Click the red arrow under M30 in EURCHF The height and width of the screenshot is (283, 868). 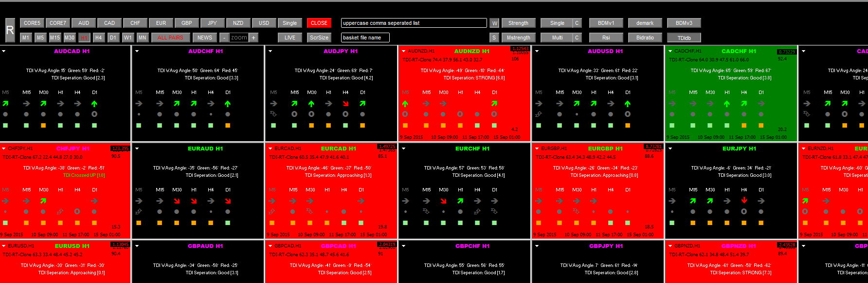[443, 201]
